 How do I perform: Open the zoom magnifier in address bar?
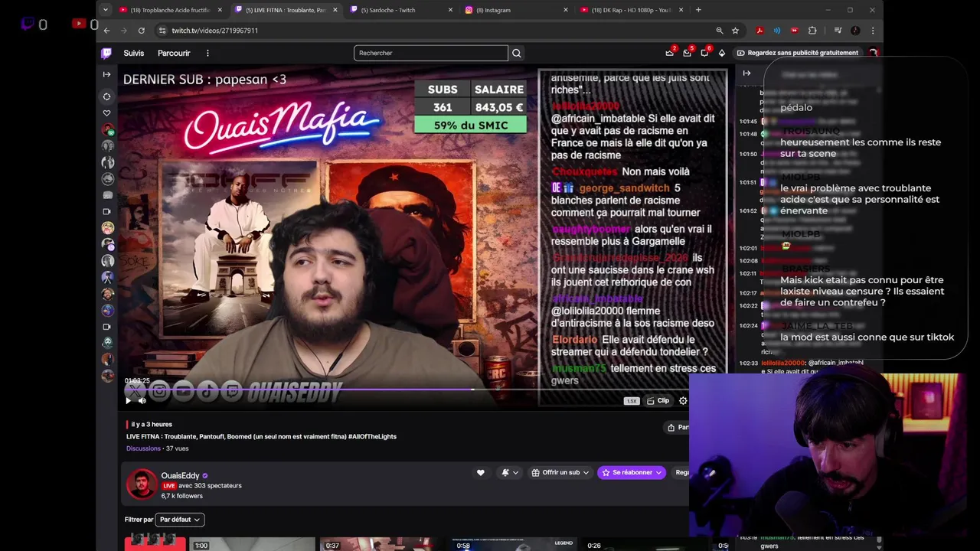(720, 31)
